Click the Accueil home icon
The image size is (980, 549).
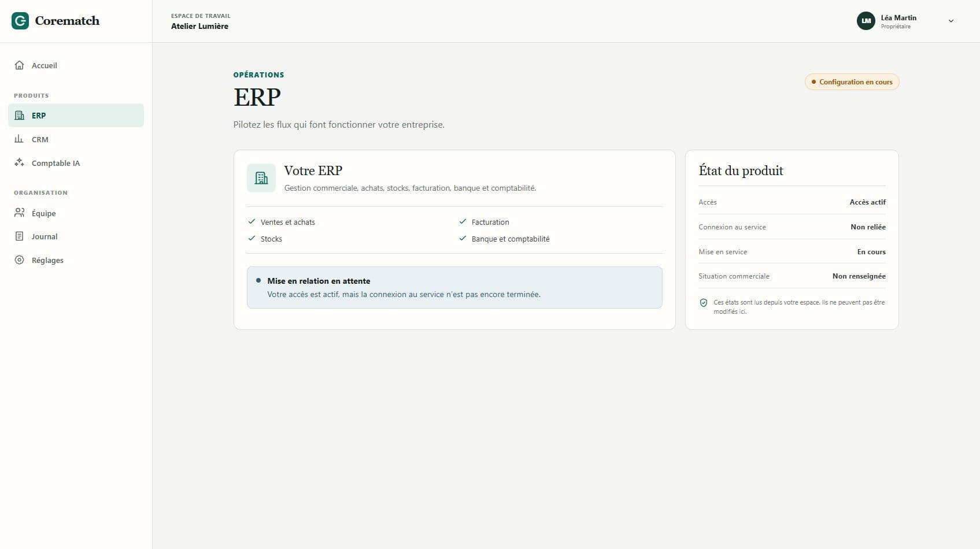coord(19,65)
